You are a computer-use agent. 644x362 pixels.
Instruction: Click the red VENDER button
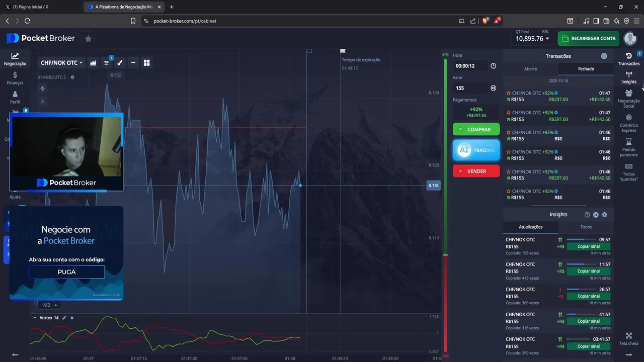pos(476,171)
